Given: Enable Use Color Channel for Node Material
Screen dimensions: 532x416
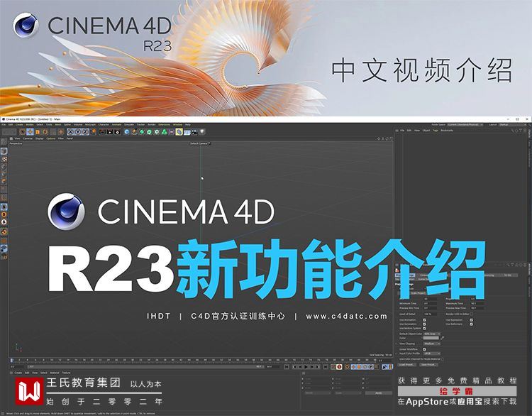Looking at the screenshot, I should tap(443, 359).
